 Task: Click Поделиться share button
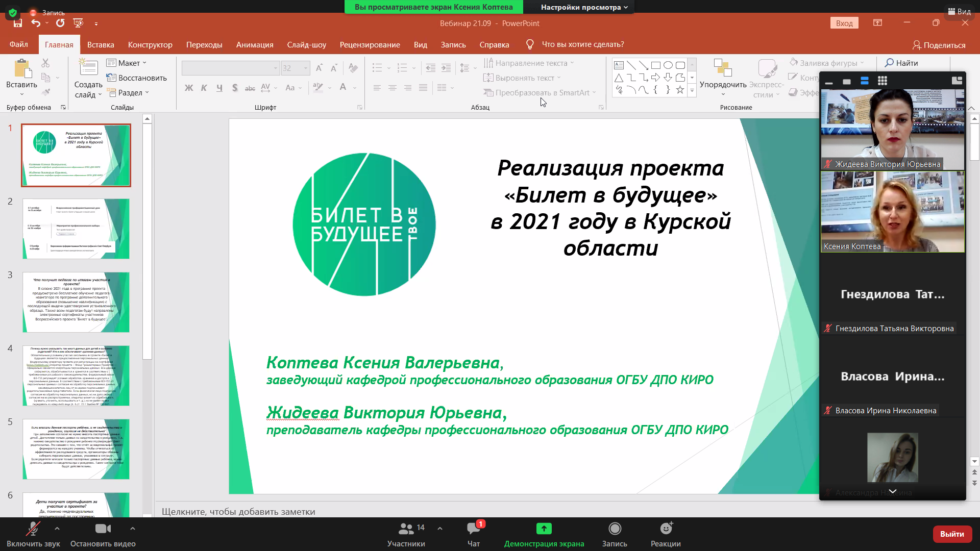pyautogui.click(x=938, y=45)
